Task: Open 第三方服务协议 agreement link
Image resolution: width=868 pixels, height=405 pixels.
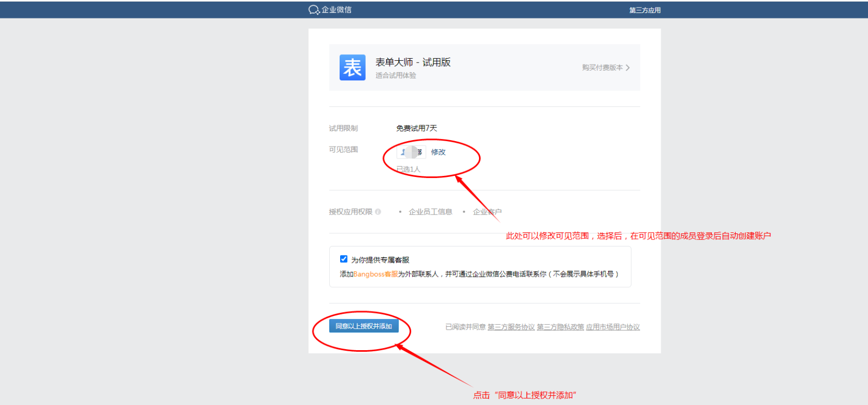Action: [x=511, y=327]
